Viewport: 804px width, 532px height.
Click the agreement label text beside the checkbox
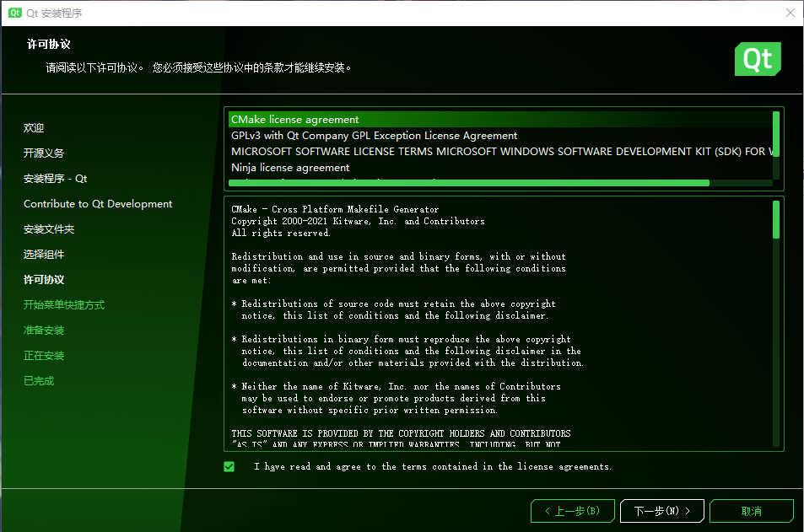432,466
